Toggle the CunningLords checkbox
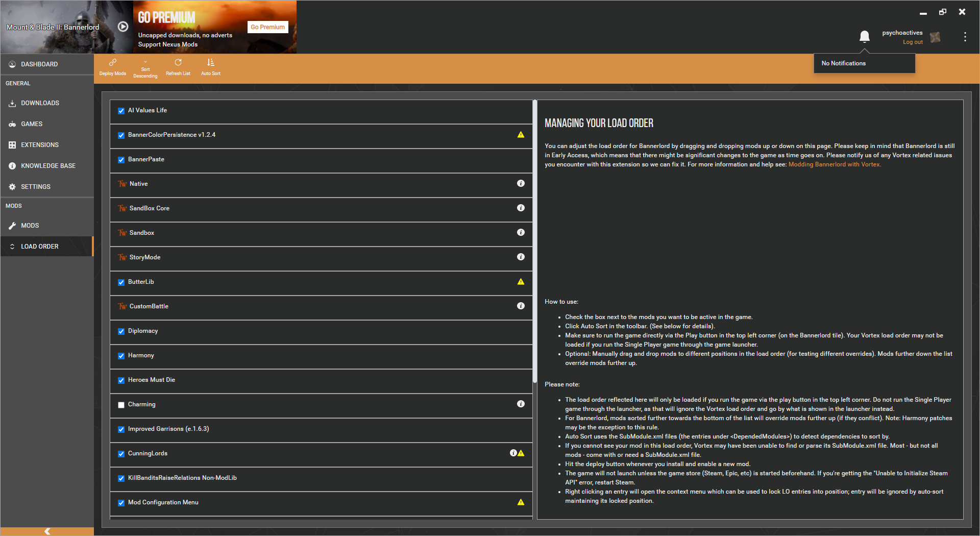The height and width of the screenshot is (536, 980). (121, 454)
